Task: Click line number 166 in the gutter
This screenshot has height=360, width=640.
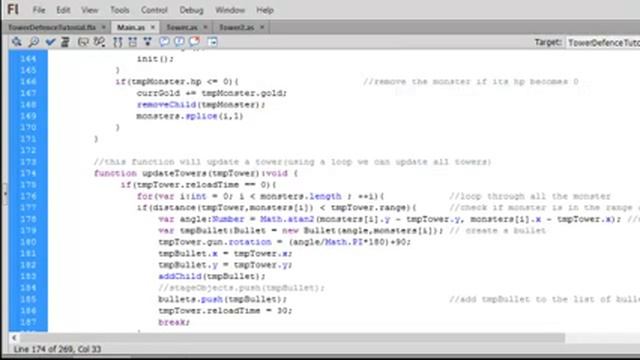Action: pyautogui.click(x=28, y=82)
